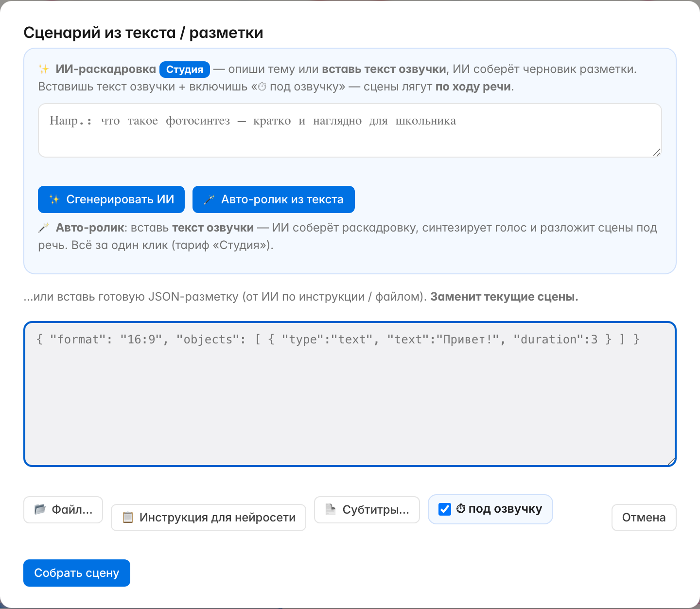Viewport: 700px width, 609px height.
Task: Click the folder icon on Файл... button
Action: point(40,509)
